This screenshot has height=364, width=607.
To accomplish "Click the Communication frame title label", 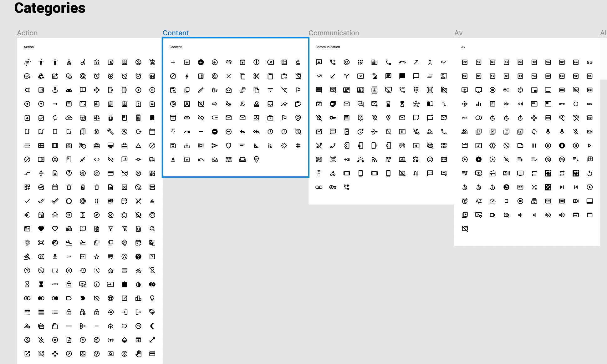I will click(334, 33).
